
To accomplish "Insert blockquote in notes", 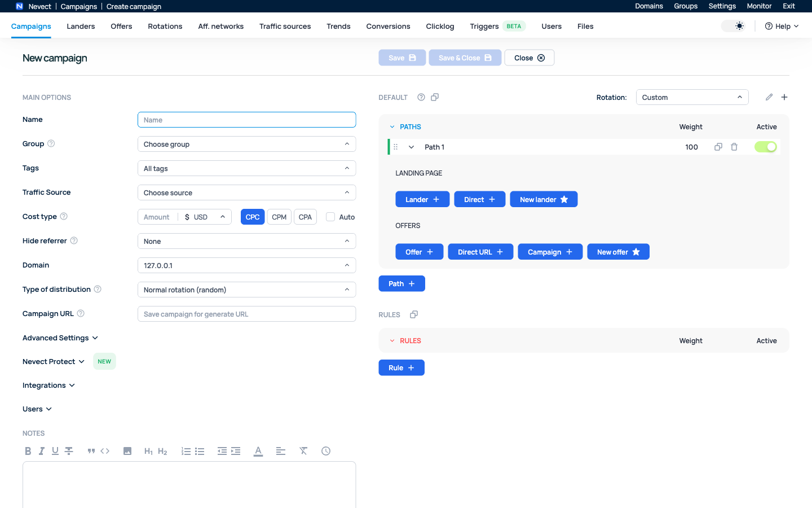I will tap(91, 451).
